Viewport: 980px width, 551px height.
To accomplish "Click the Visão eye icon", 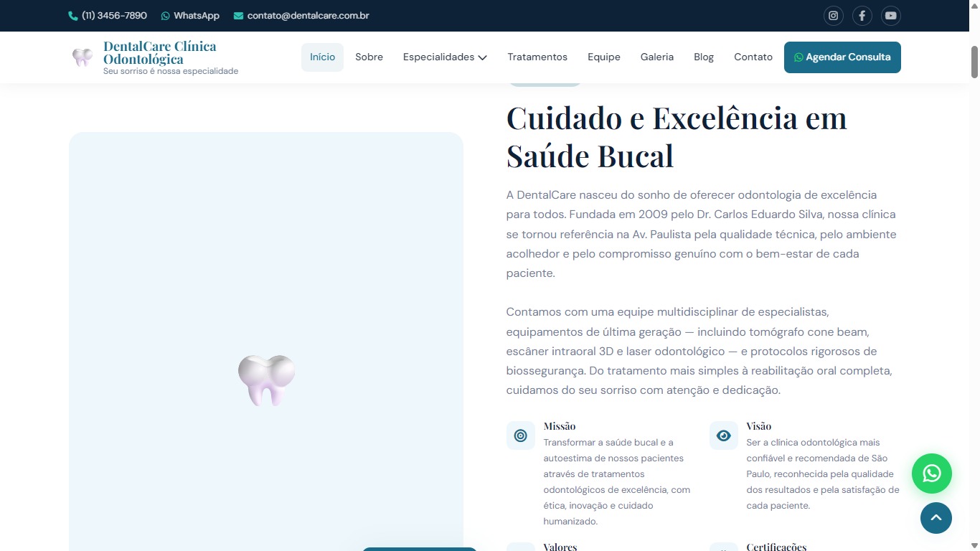I will pos(723,435).
